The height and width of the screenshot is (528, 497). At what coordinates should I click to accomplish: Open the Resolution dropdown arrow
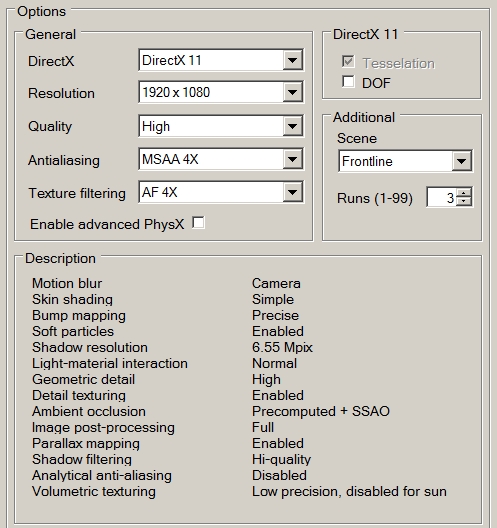(x=292, y=92)
